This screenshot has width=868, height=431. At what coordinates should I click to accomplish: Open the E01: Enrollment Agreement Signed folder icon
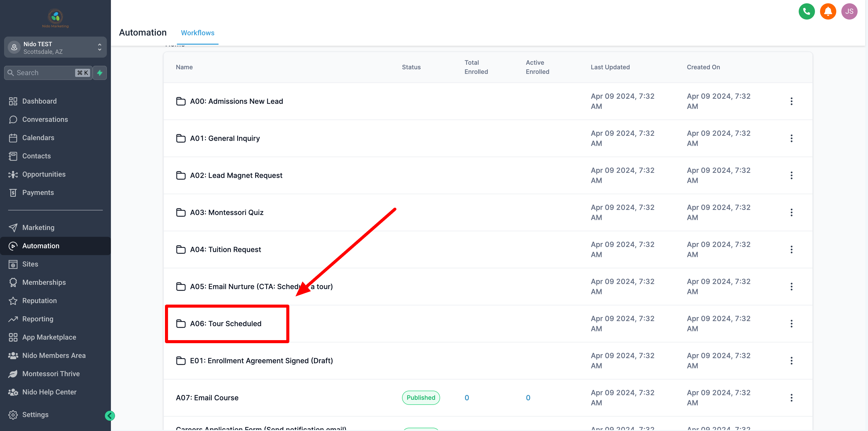[x=181, y=361]
